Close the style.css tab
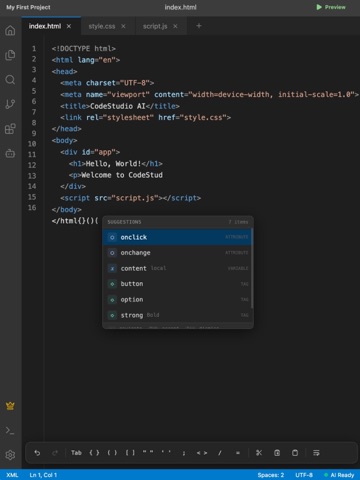Screen dimensions: 360x480 point(123,26)
